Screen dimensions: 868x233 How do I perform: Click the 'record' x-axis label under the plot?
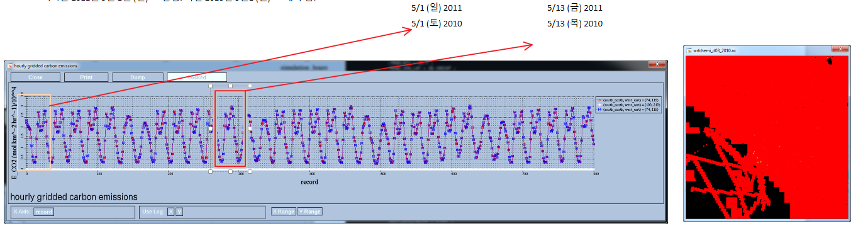pyautogui.click(x=309, y=182)
